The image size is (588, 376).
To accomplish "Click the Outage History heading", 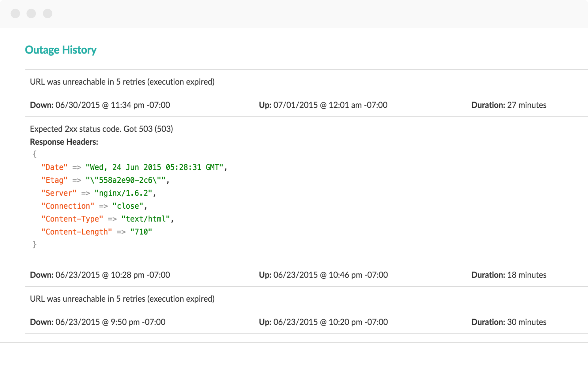I will click(61, 50).
